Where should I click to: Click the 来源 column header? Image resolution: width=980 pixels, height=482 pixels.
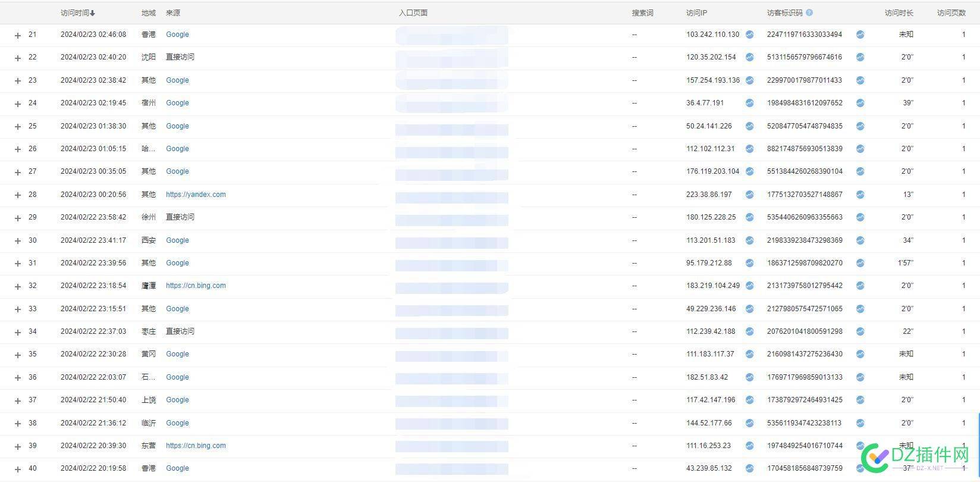(x=173, y=12)
